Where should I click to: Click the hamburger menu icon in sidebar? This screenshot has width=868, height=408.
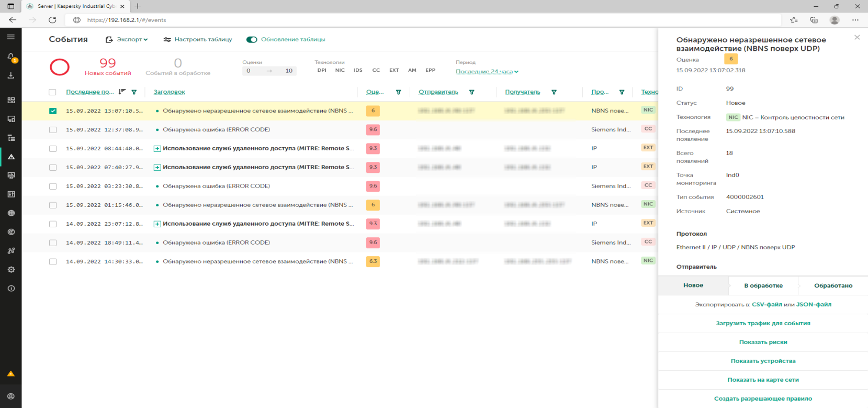pyautogui.click(x=10, y=37)
